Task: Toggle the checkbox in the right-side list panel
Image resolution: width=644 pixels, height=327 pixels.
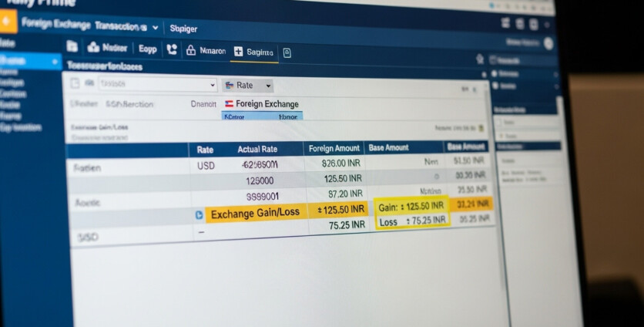Action: 500,122
